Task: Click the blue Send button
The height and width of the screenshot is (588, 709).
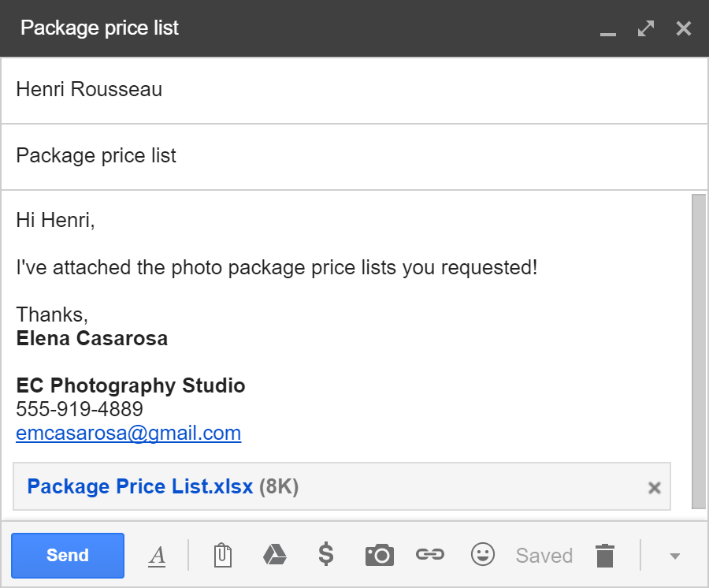Action: [x=68, y=555]
